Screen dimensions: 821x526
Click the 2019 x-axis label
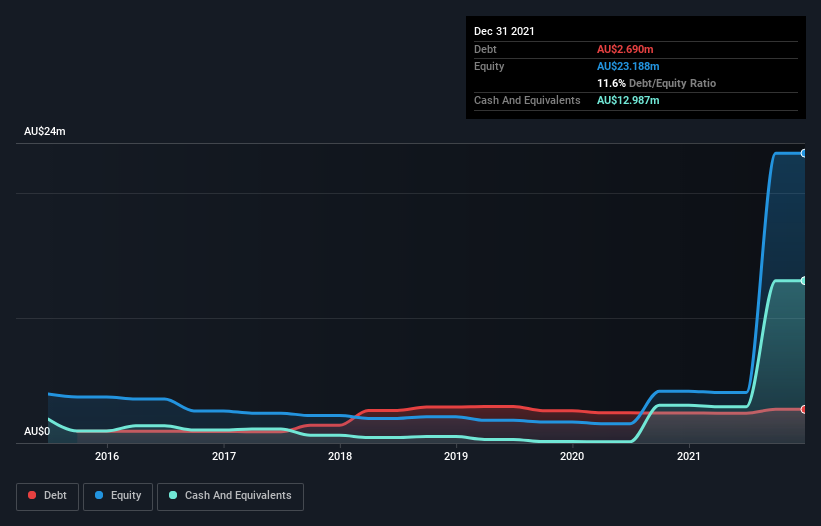[456, 456]
